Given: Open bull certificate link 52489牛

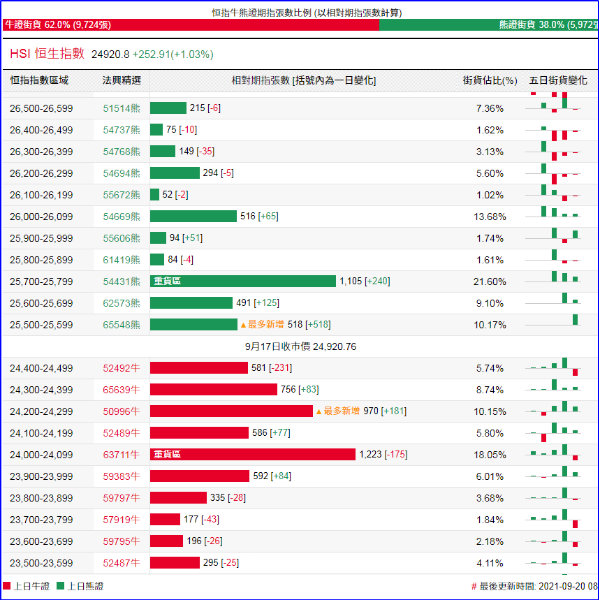Looking at the screenshot, I should [x=121, y=433].
